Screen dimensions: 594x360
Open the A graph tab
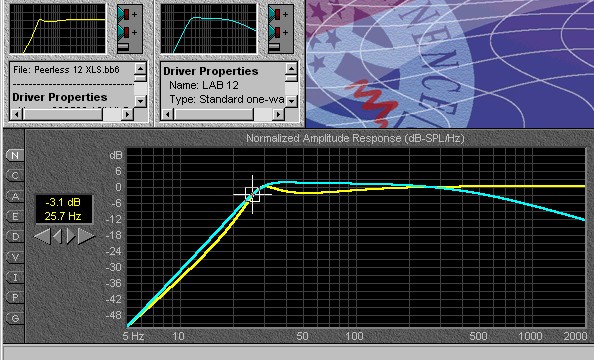tap(15, 196)
